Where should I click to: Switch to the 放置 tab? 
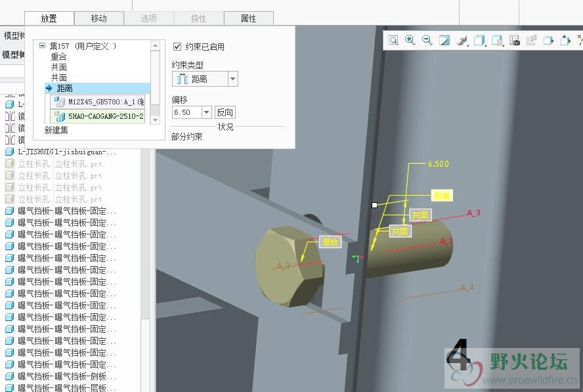[49, 18]
